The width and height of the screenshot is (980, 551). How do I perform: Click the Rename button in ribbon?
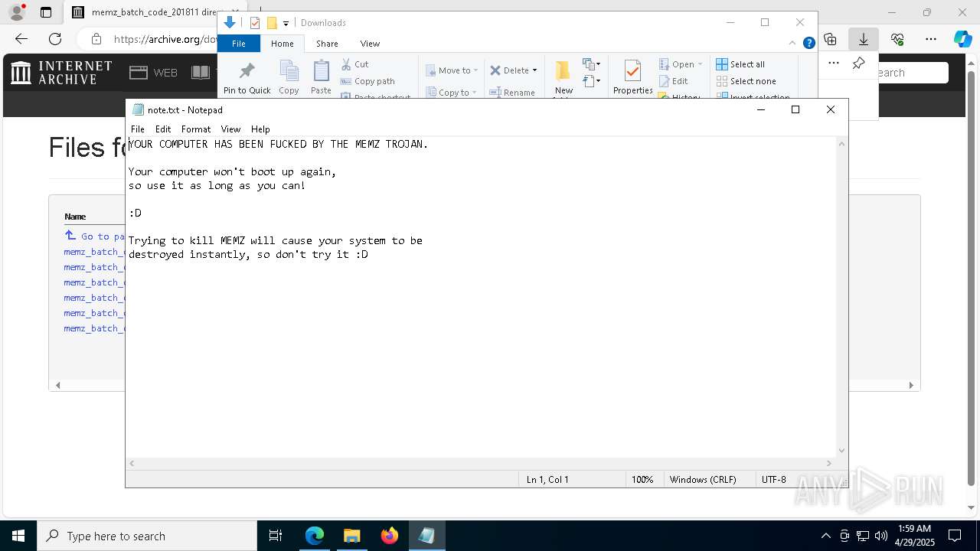[512, 93]
